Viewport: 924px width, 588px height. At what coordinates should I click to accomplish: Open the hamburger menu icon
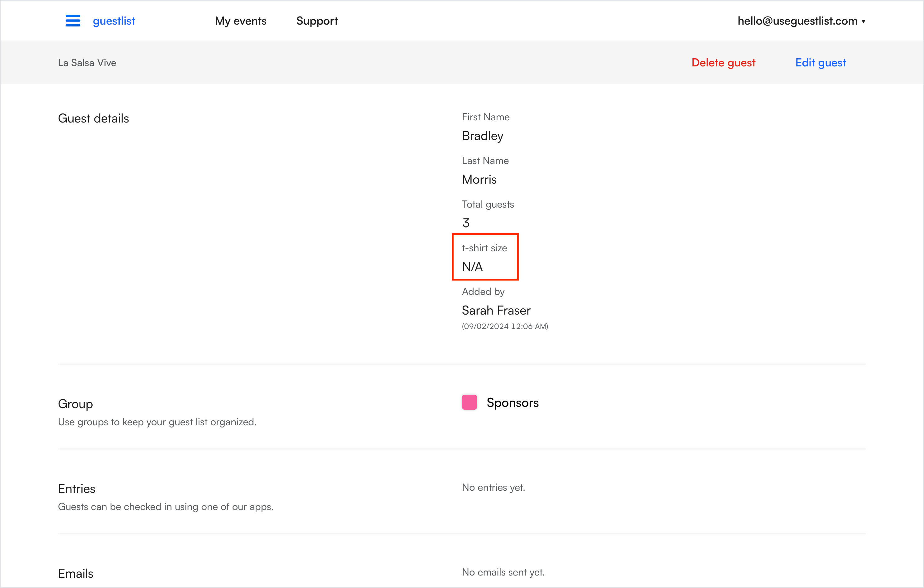click(x=73, y=21)
